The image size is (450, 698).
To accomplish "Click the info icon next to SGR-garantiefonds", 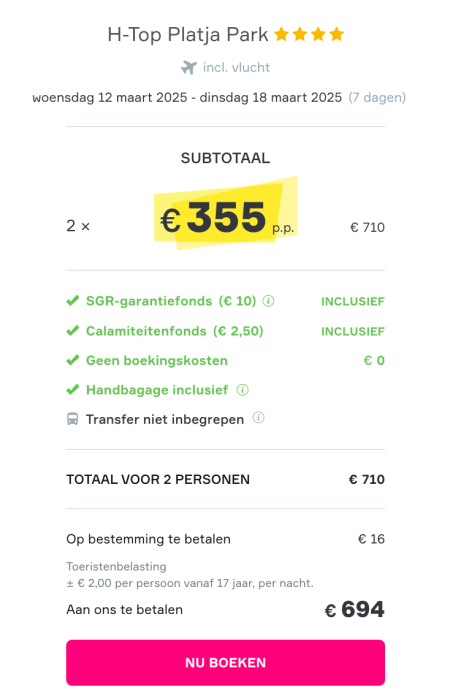I will click(x=268, y=301).
